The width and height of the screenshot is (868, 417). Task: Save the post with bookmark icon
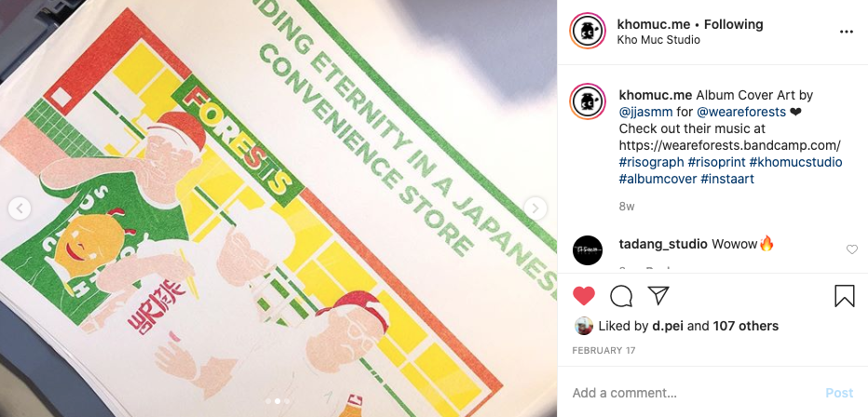pyautogui.click(x=844, y=296)
